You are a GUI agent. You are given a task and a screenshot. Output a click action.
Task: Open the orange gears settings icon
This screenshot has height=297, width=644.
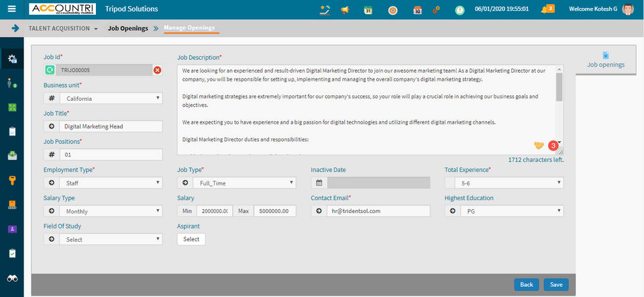(x=436, y=10)
